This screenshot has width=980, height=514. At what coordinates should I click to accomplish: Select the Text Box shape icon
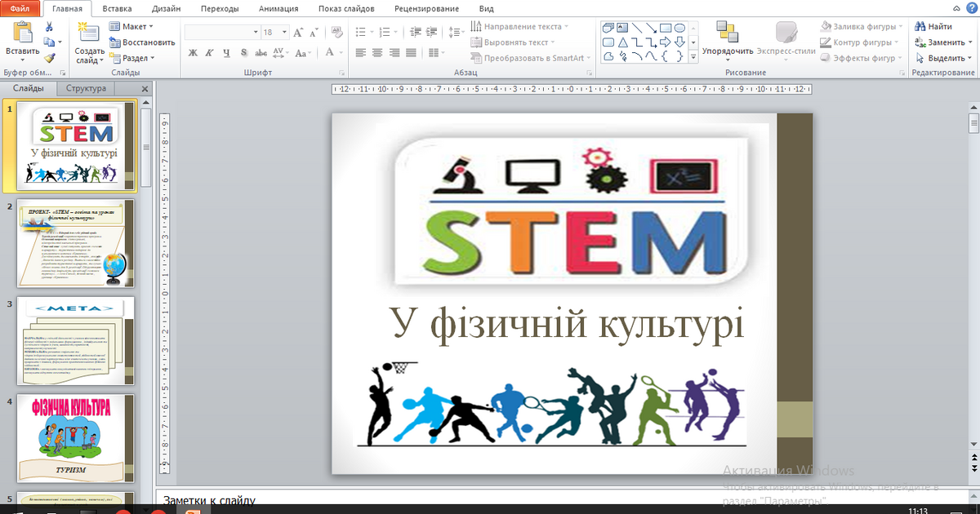click(x=622, y=28)
